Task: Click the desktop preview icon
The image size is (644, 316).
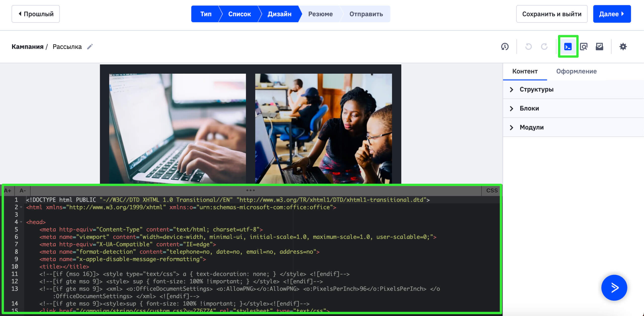Action: [x=584, y=46]
